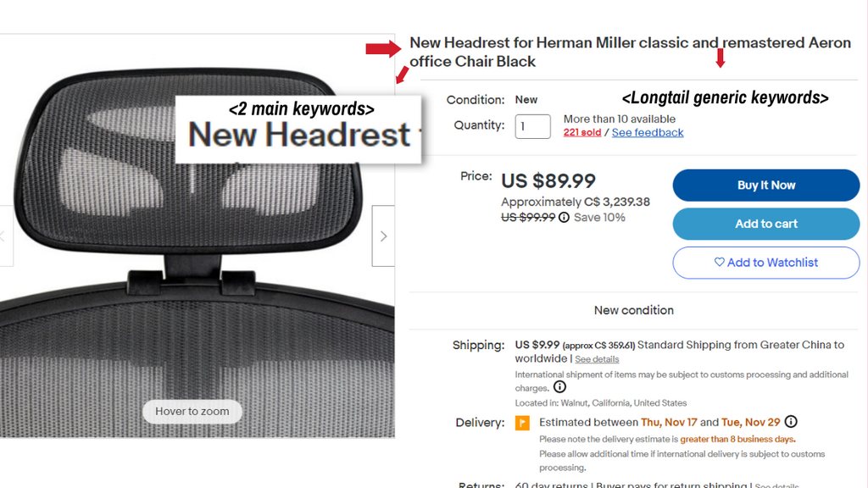This screenshot has height=488, width=868.
Task: Click the red down arrow under remastered
Action: (x=720, y=58)
